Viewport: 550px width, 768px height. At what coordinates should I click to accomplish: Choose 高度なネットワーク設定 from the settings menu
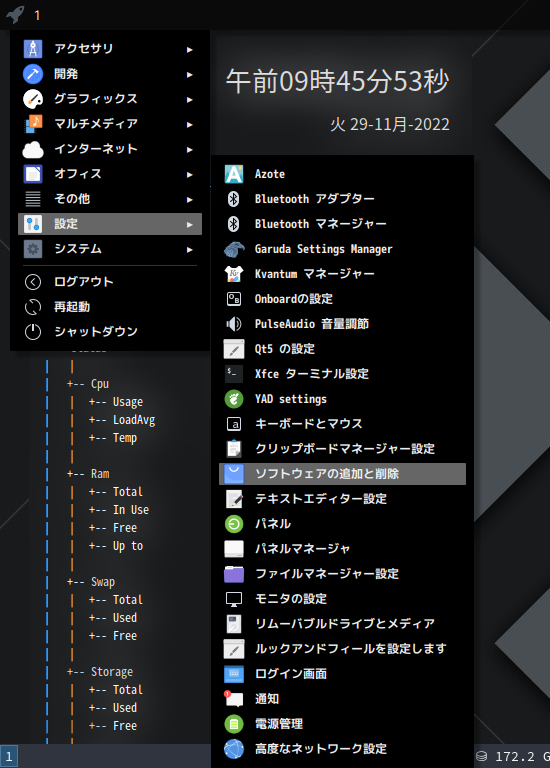pos(342,748)
